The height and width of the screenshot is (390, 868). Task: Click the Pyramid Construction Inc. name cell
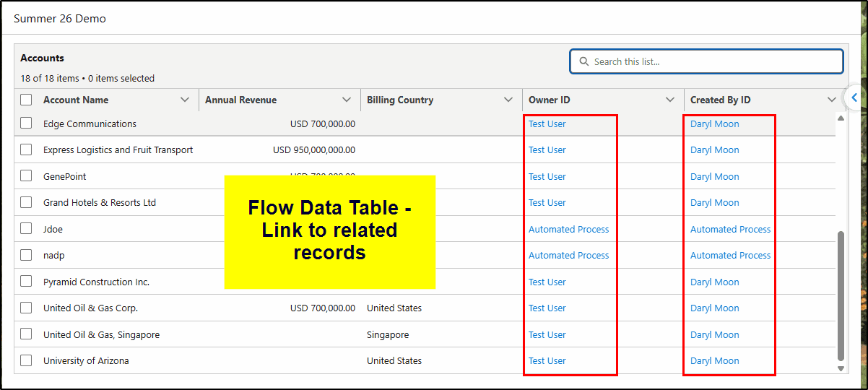96,282
